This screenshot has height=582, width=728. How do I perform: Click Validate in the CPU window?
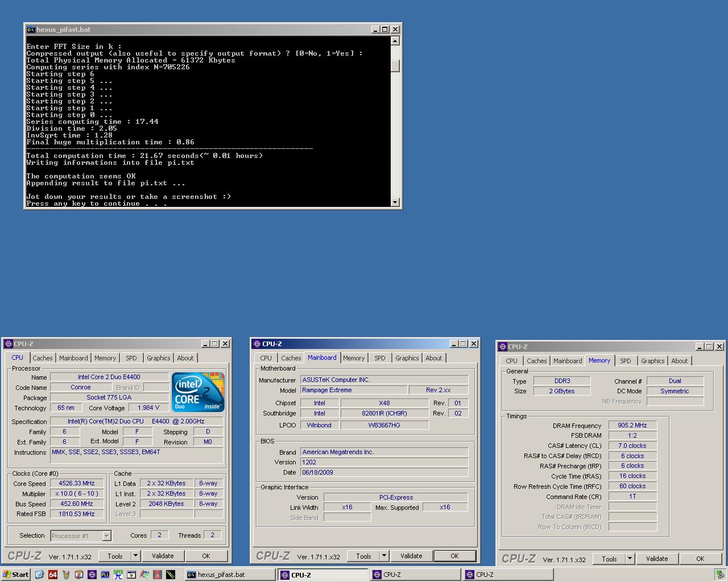tap(163, 556)
